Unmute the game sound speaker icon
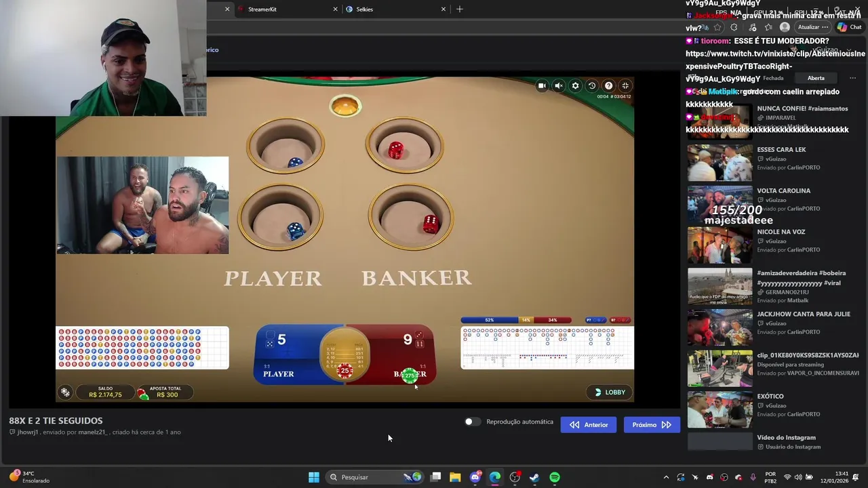 point(559,85)
